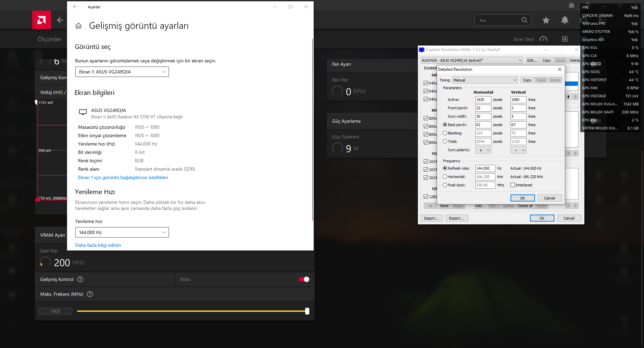This screenshot has width=644, height=348.
Task: Uncheck the 1280 established resolution checkbox
Action: pyautogui.click(x=426, y=197)
